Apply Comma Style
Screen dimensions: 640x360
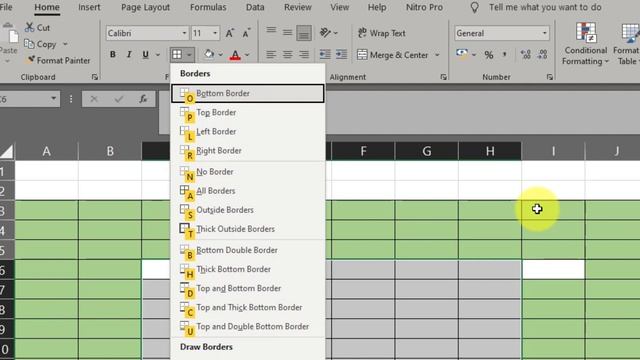coord(504,54)
